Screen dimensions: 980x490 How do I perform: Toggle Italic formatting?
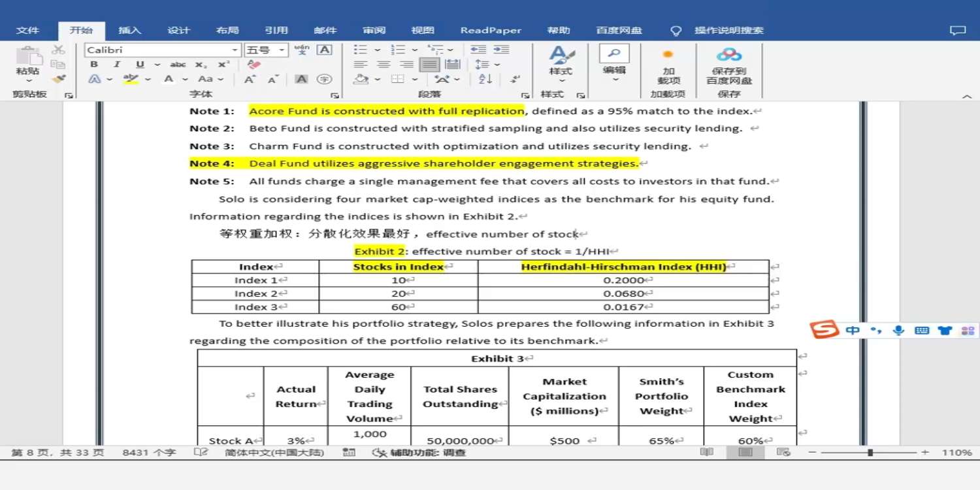click(116, 65)
